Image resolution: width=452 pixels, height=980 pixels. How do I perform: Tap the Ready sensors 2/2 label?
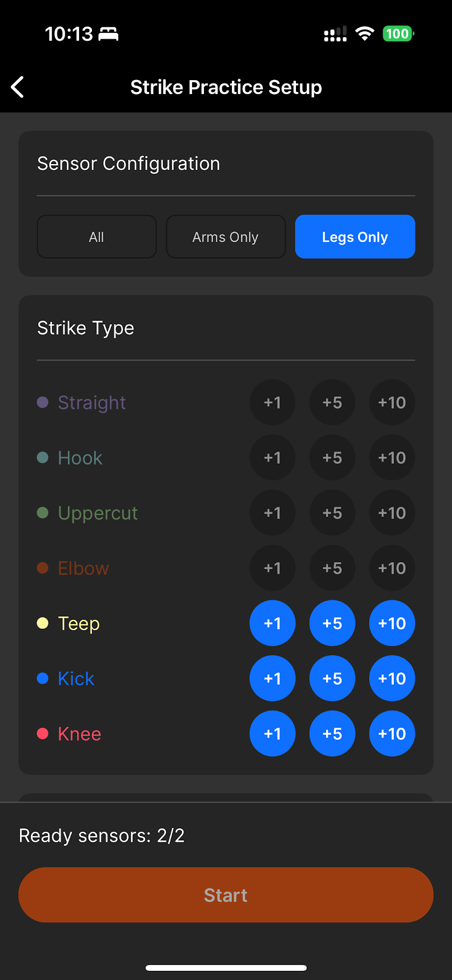pyautogui.click(x=102, y=835)
